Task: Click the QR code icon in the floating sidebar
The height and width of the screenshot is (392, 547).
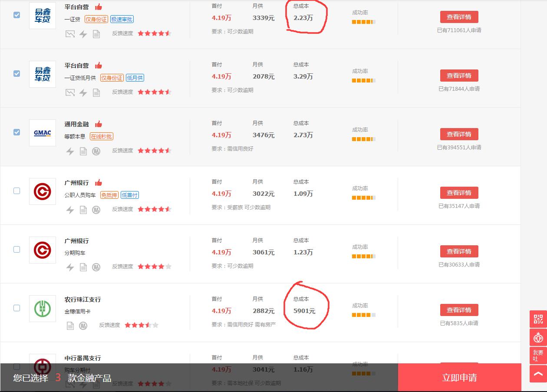Action: coord(538,319)
